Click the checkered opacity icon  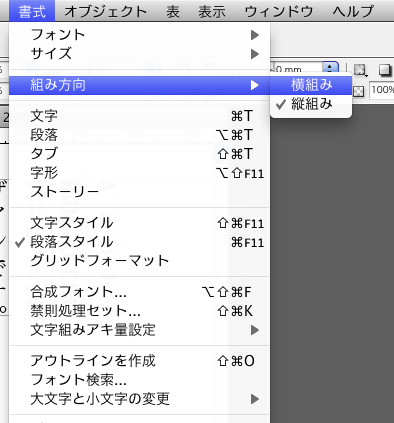click(x=358, y=91)
